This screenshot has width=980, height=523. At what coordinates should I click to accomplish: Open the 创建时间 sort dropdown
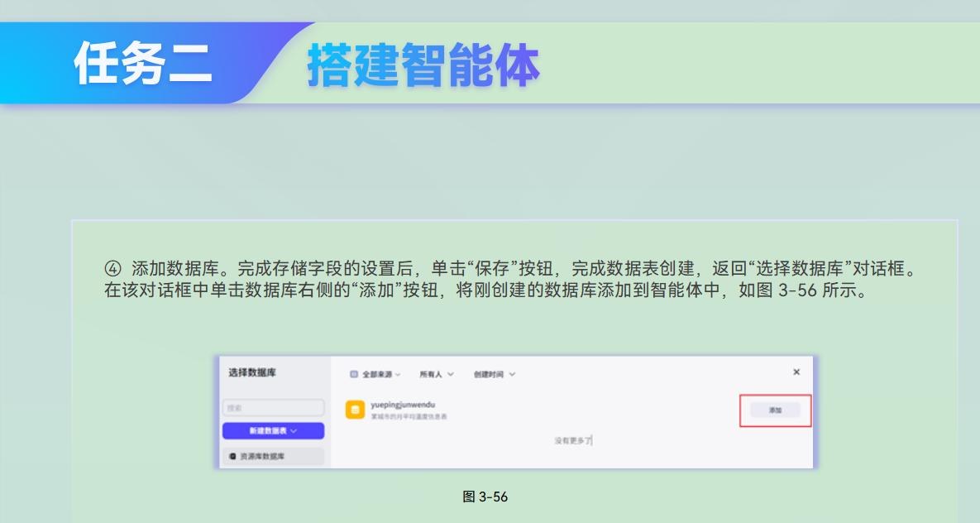(495, 374)
